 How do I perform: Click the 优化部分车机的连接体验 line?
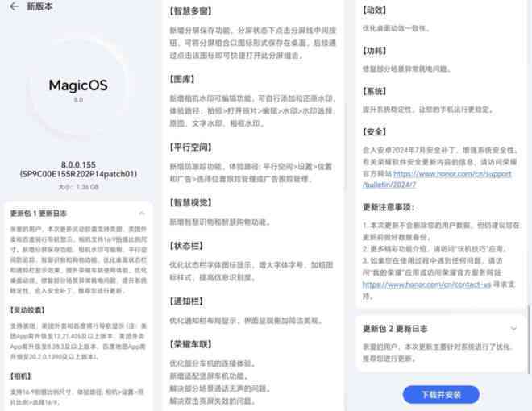coord(212,363)
